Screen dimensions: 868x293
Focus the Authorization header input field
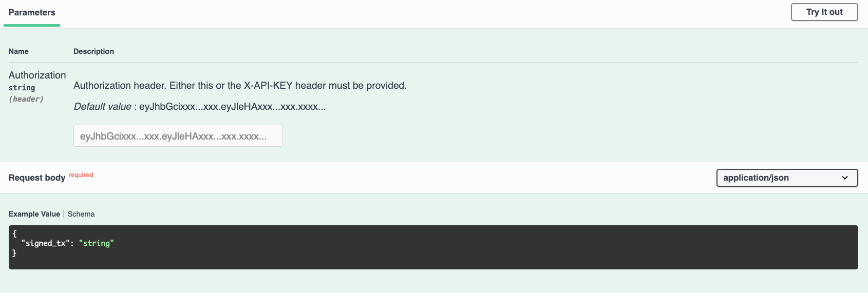click(178, 136)
